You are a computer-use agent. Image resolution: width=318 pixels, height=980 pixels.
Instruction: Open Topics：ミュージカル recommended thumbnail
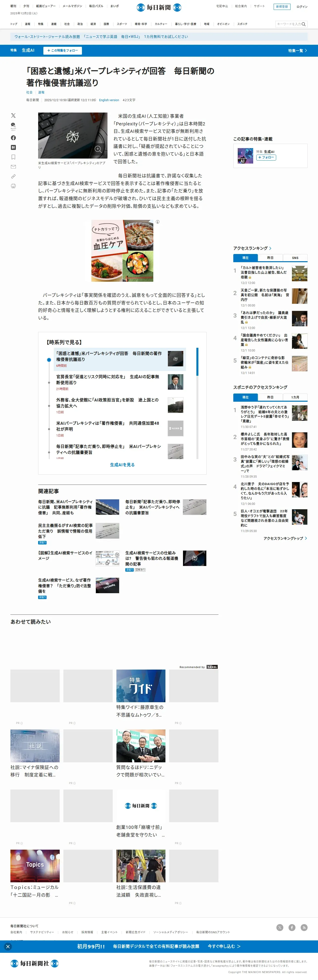35,866
